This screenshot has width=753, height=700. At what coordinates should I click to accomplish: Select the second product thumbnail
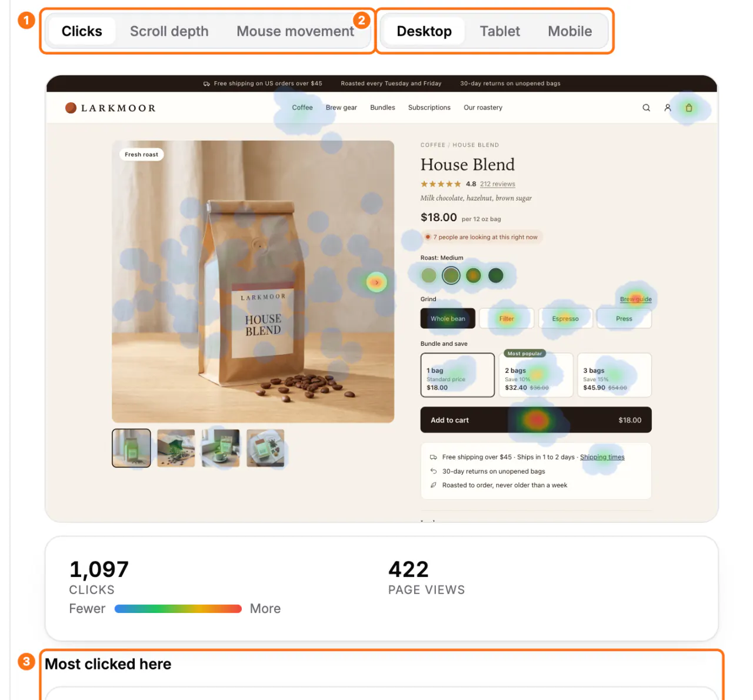176,448
